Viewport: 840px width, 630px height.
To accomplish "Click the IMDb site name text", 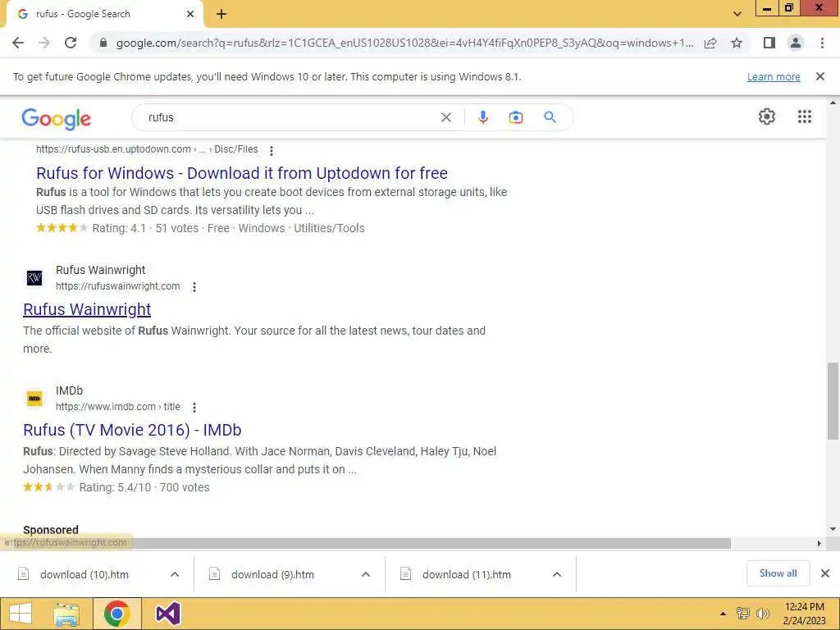I will (69, 390).
